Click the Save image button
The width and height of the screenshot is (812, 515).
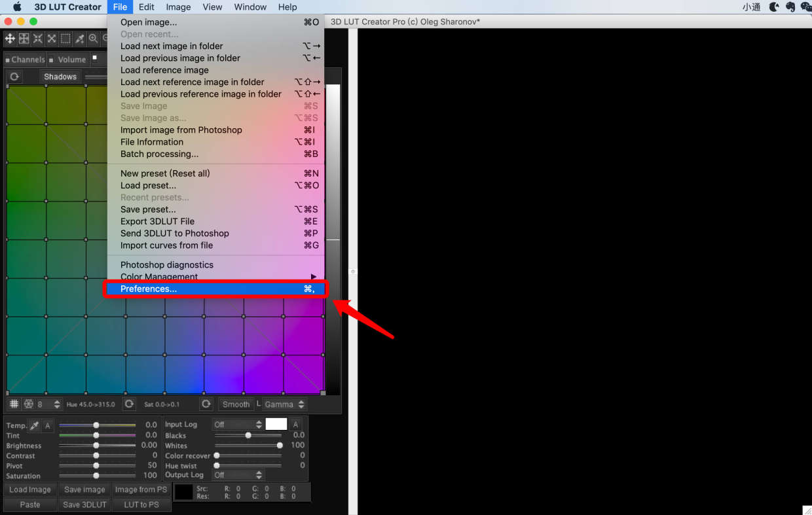84,489
